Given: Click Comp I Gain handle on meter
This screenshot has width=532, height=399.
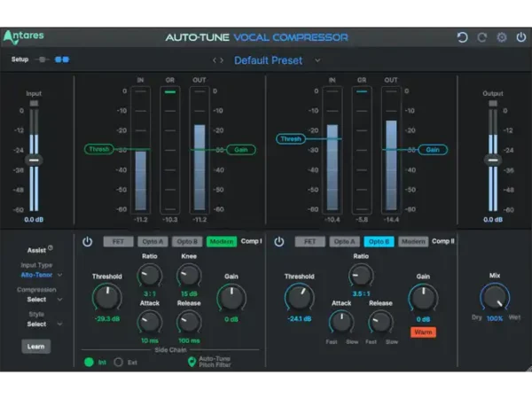Looking at the screenshot, I should [241, 150].
